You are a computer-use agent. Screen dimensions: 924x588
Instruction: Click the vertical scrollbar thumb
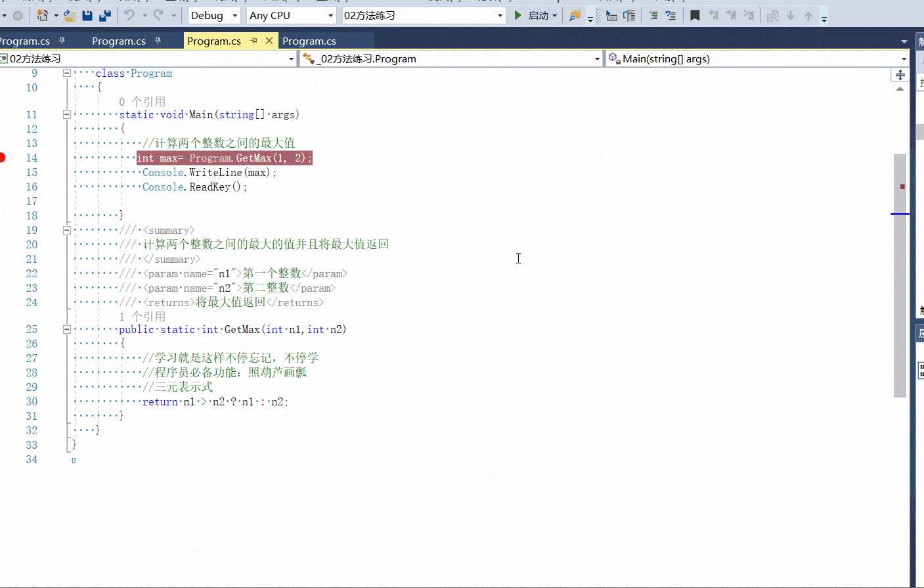click(x=900, y=275)
